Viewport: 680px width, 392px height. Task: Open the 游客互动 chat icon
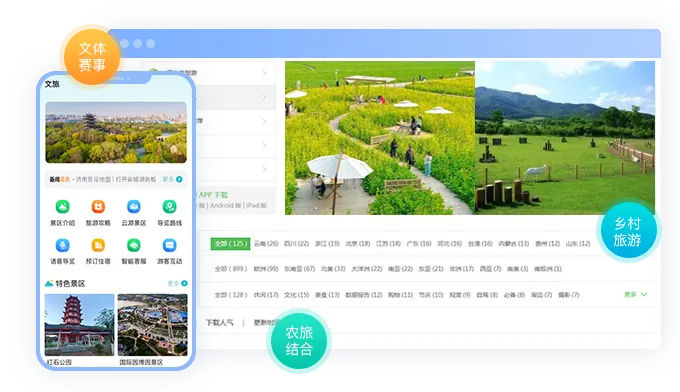[169, 245]
